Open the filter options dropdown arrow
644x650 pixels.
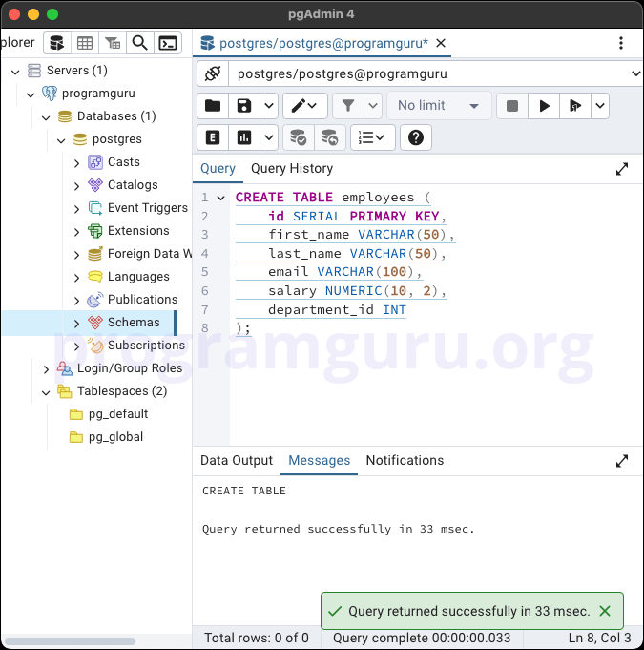click(373, 106)
